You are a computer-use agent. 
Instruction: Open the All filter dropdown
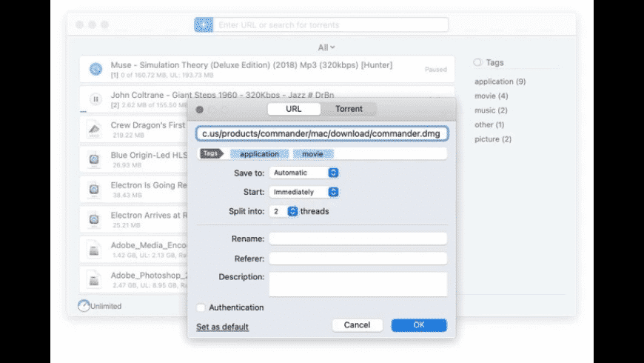click(326, 47)
